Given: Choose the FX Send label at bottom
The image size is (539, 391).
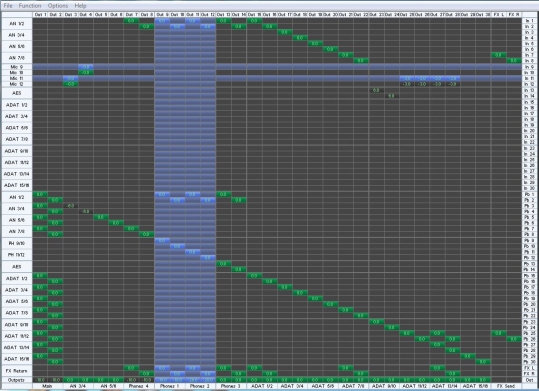Looking at the screenshot, I should pos(506,386).
